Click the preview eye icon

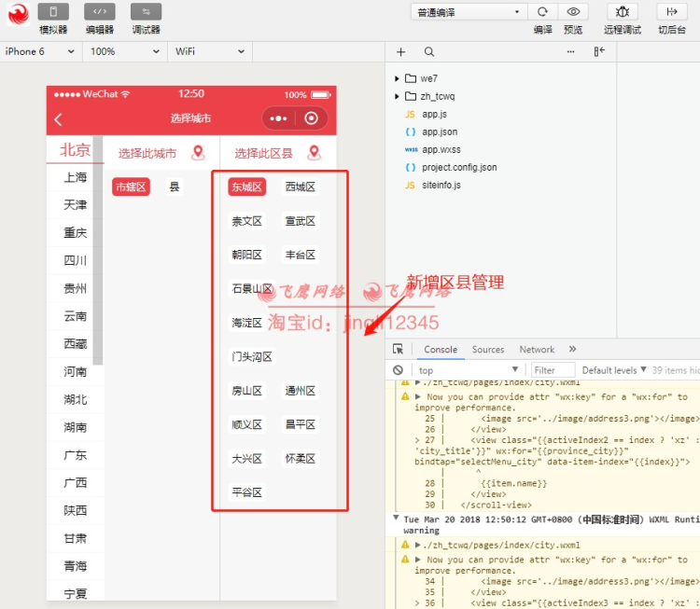pos(573,12)
